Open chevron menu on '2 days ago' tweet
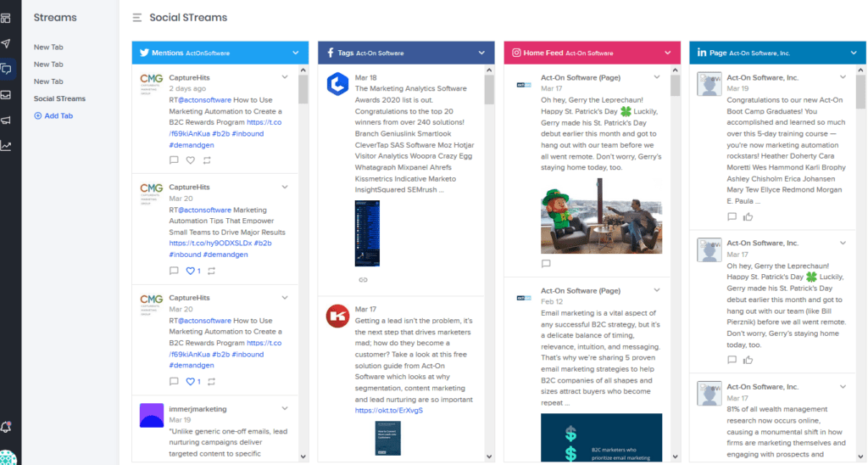The width and height of the screenshot is (868, 465). click(x=285, y=77)
